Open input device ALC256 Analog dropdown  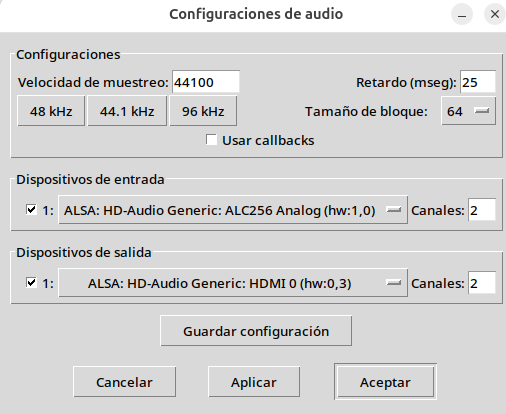click(x=233, y=210)
